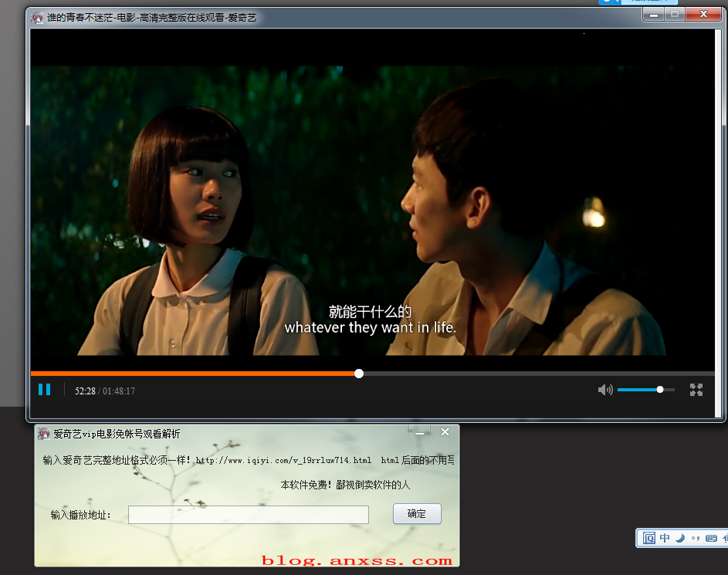This screenshot has width=728, height=575.
Task: Close the video player window
Action: tap(703, 15)
